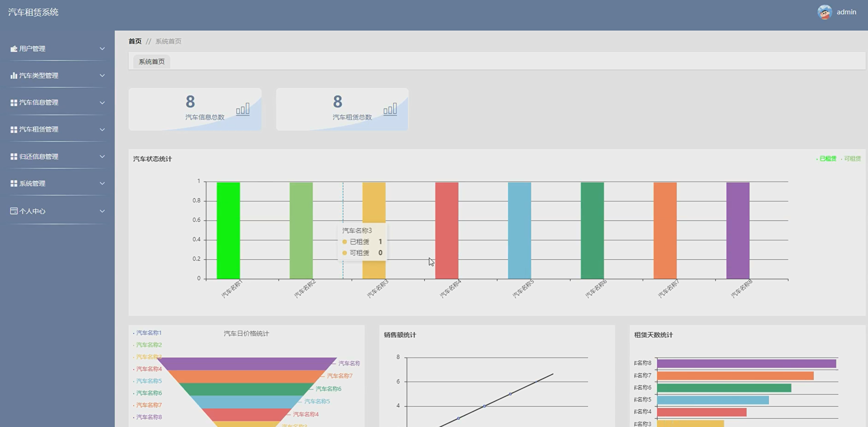Click the 汽车租赁总数 label
This screenshot has width=868, height=427.
[352, 117]
